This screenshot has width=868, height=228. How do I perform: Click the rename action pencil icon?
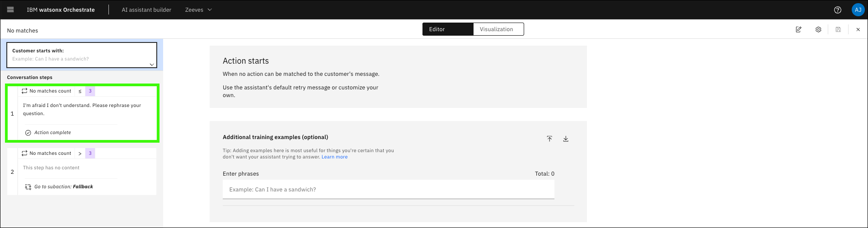coord(798,29)
